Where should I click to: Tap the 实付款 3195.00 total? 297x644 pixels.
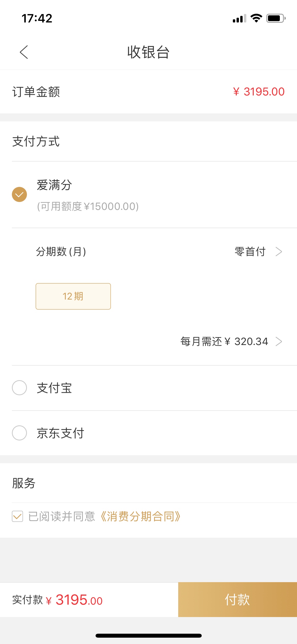tap(57, 600)
